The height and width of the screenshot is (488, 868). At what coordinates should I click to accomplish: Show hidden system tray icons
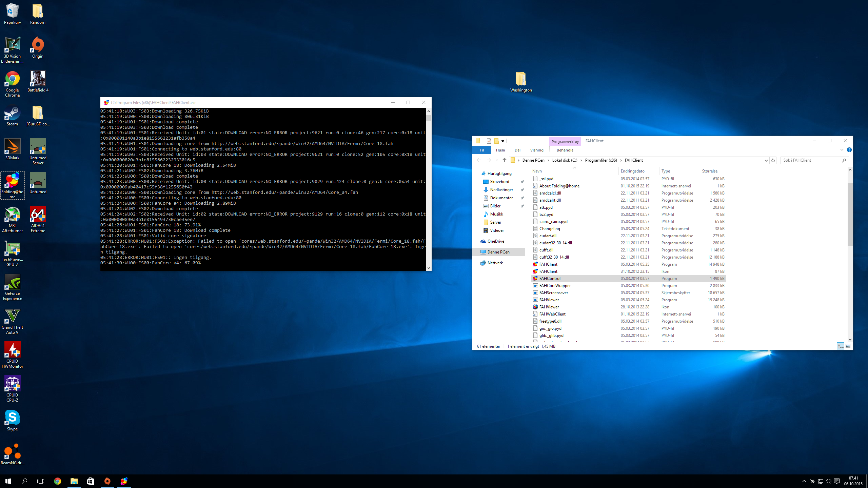804,481
